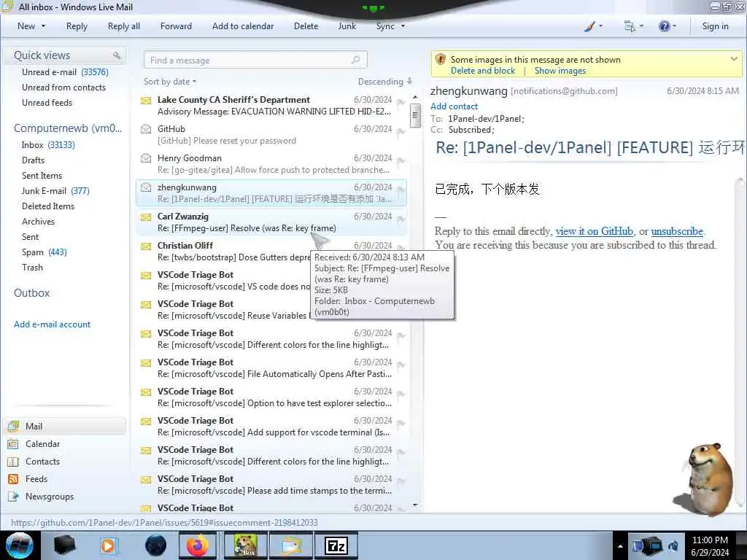Toggle flag on the Please add time stamps message
Image resolution: width=747 pixels, height=560 pixels.
coord(401,481)
